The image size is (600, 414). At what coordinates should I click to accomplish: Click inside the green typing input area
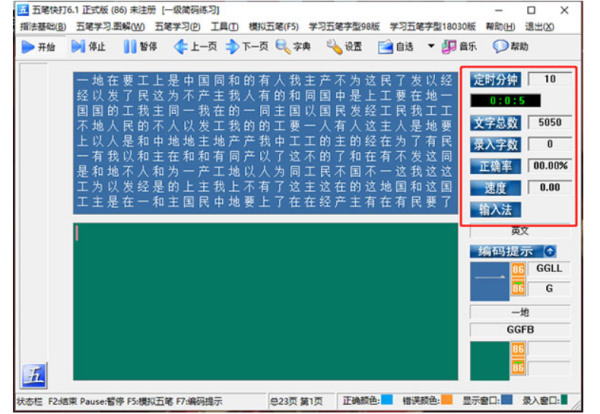point(266,302)
